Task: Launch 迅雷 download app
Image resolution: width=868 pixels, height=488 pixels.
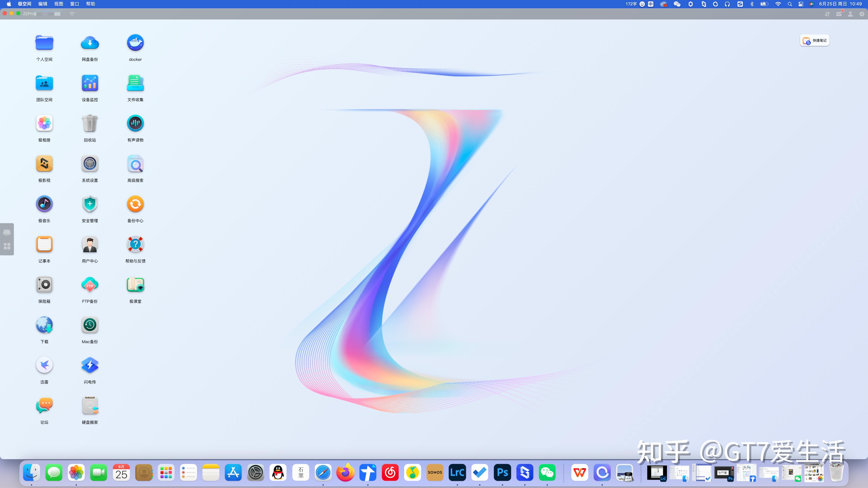Action: [x=44, y=365]
